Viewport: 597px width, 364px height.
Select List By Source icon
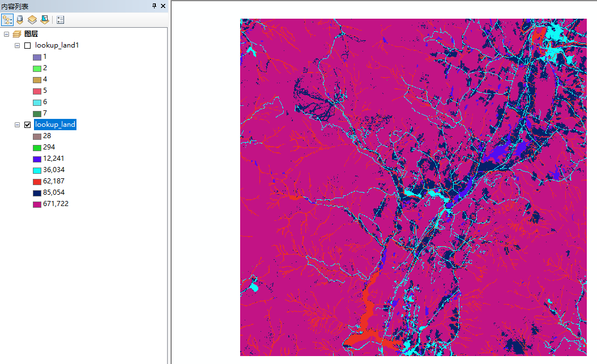(20, 20)
